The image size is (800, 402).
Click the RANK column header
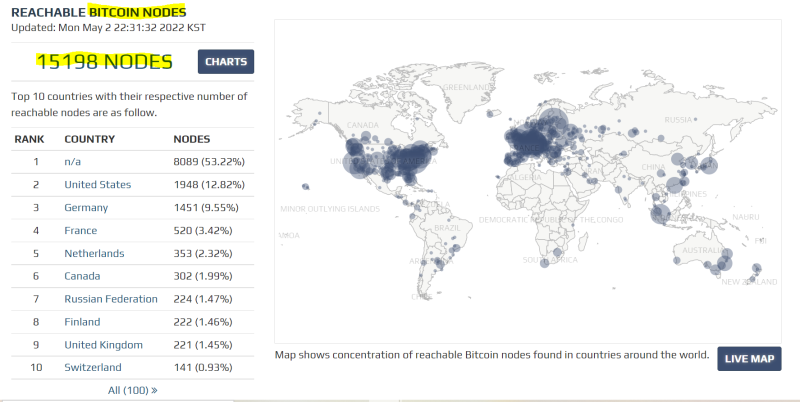(29, 139)
